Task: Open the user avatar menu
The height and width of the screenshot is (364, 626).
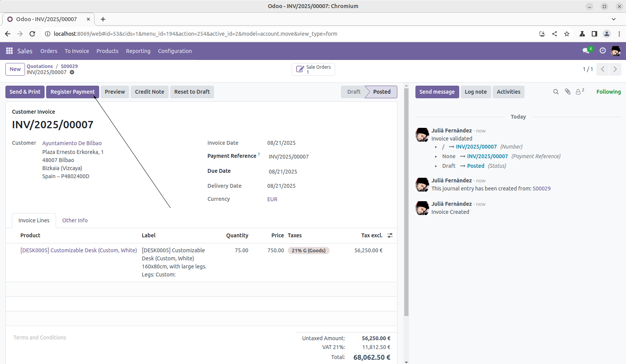Action: [x=616, y=51]
